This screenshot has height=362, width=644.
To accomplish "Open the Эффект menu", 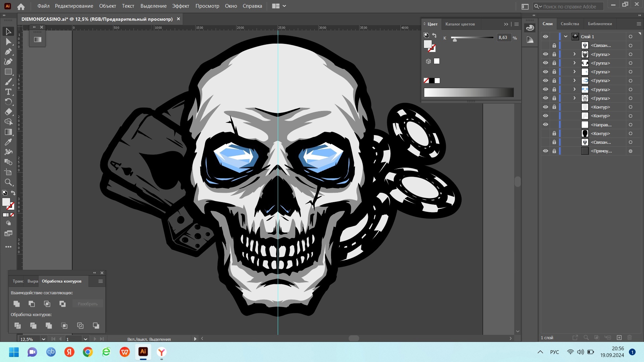I will [x=180, y=6].
